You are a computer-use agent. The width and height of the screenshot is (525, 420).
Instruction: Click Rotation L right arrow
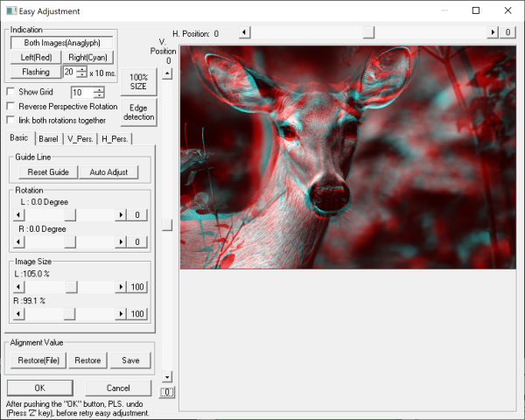pyautogui.click(x=121, y=214)
